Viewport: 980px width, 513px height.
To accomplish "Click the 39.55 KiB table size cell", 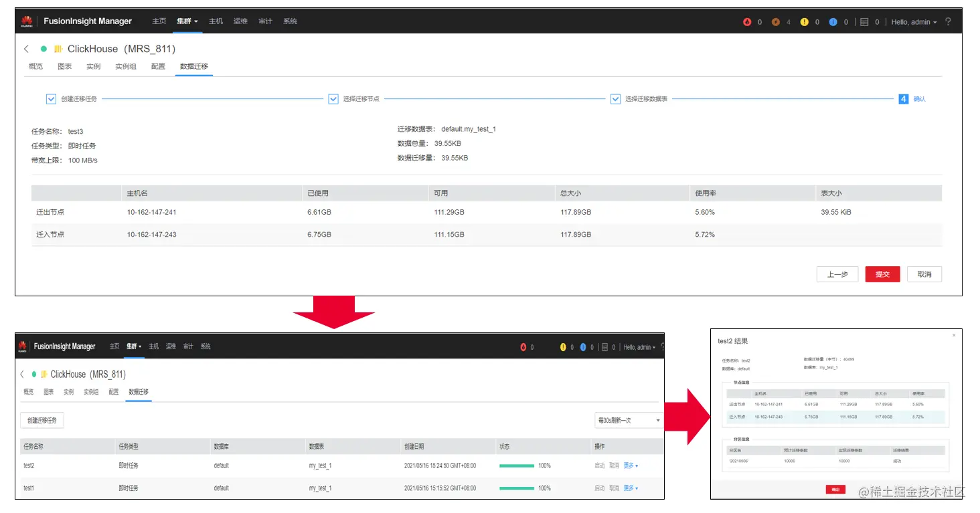I will point(836,212).
